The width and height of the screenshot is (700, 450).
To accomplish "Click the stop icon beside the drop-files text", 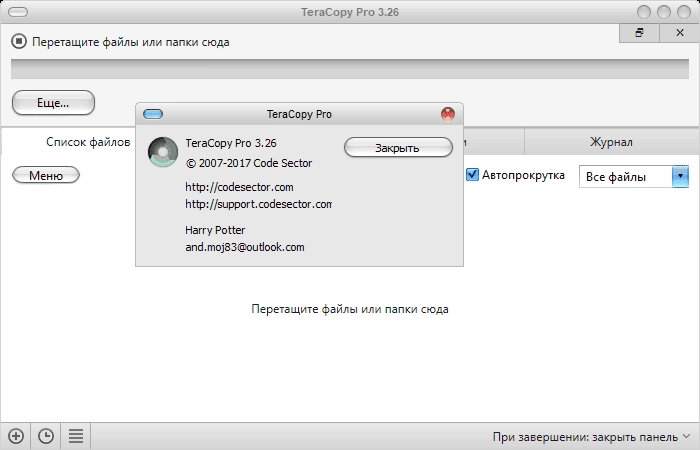I will click(x=19, y=42).
